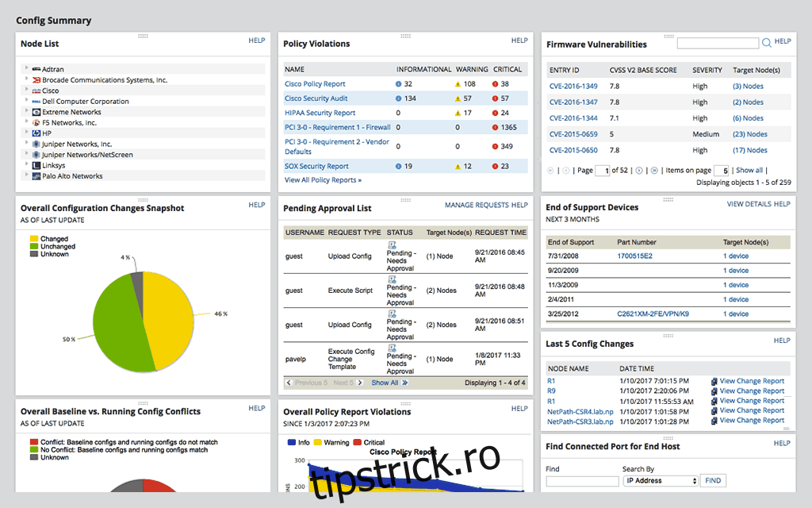Viewport: 812px width, 508px height.
Task: Open the Cisco Security Audit report link
Action: tap(316, 98)
